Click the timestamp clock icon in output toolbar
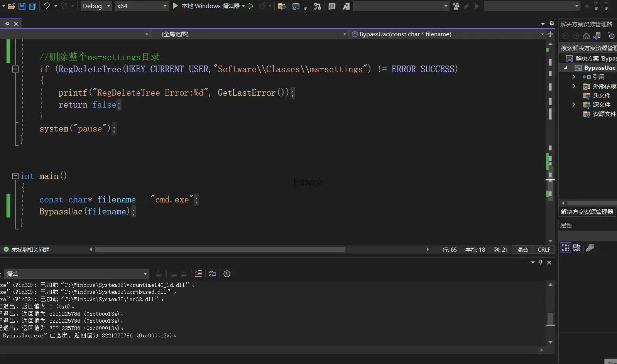This screenshot has height=364, width=617. (x=227, y=274)
